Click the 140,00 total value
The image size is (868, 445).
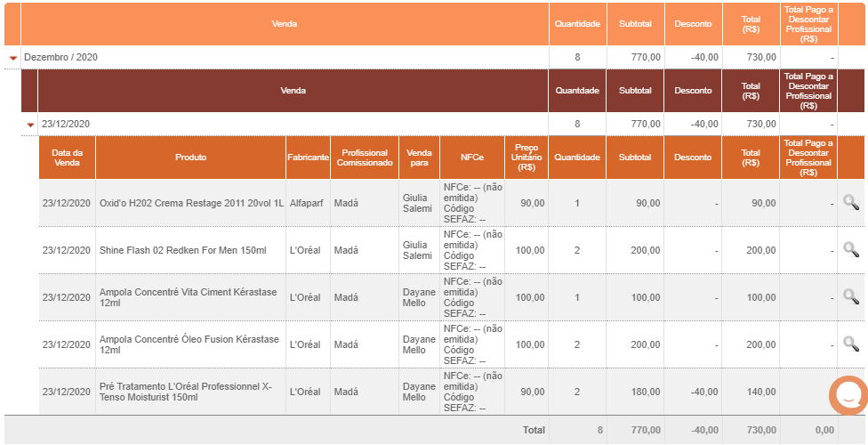tap(763, 392)
